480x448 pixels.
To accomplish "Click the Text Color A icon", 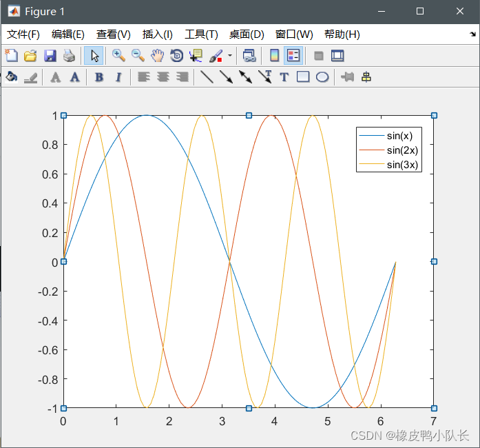I will point(55,77).
